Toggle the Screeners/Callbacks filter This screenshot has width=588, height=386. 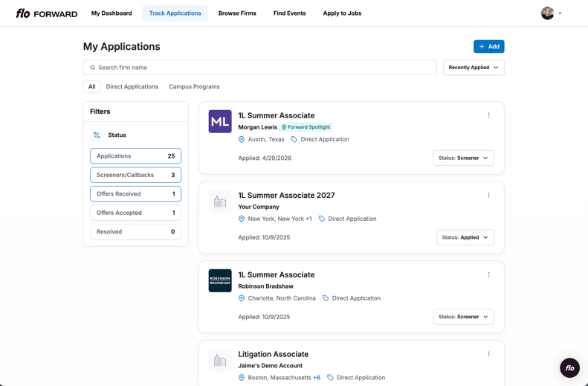(136, 175)
